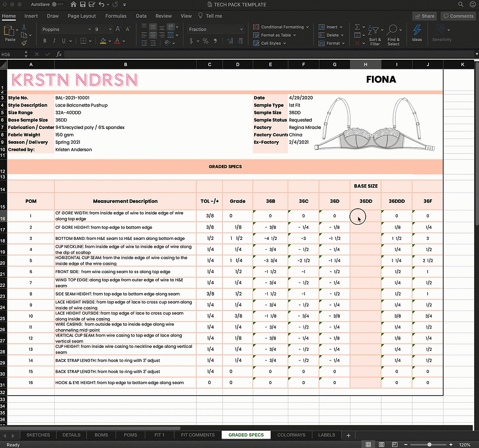
Task: Click the Share button
Action: pyautogui.click(x=425, y=16)
